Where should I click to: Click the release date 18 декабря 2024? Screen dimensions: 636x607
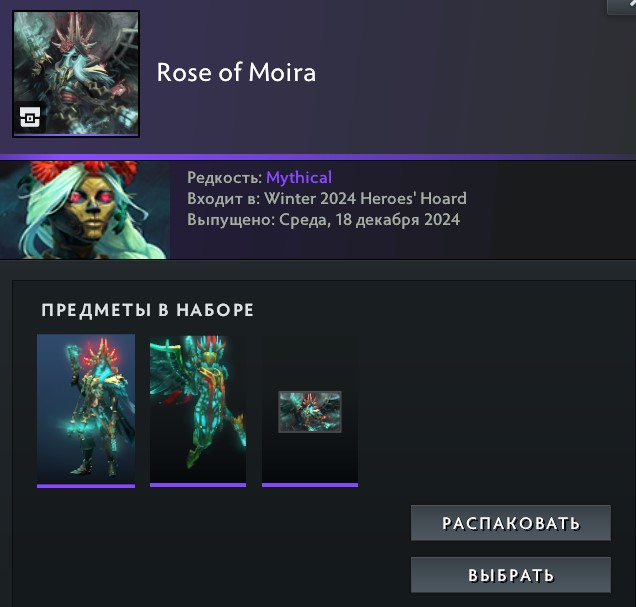[x=398, y=220]
